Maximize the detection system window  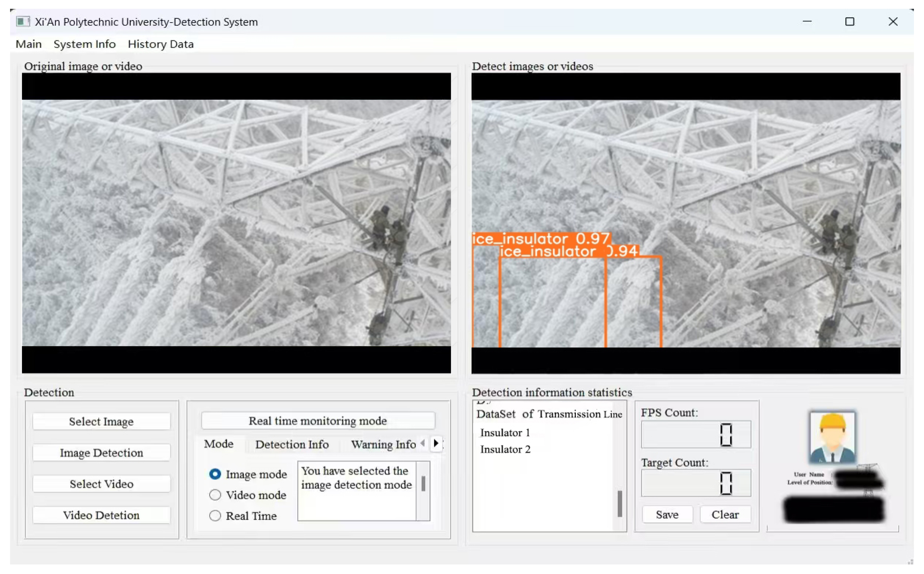850,22
